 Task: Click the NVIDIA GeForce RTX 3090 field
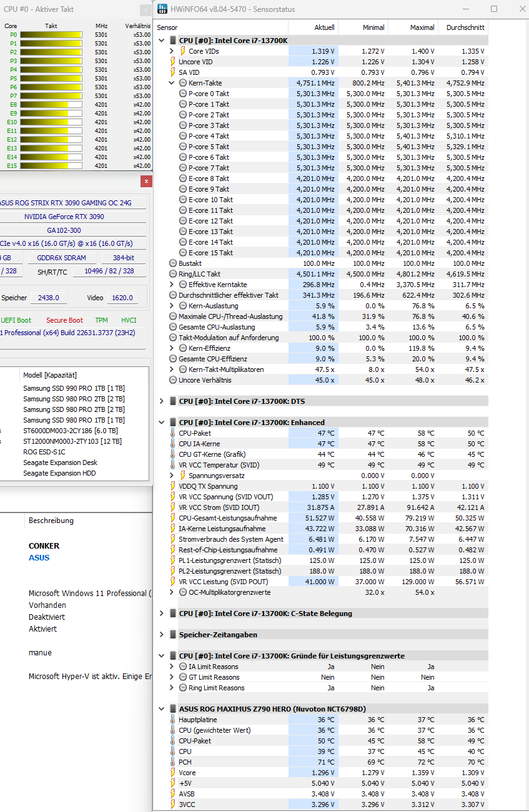coord(72,217)
